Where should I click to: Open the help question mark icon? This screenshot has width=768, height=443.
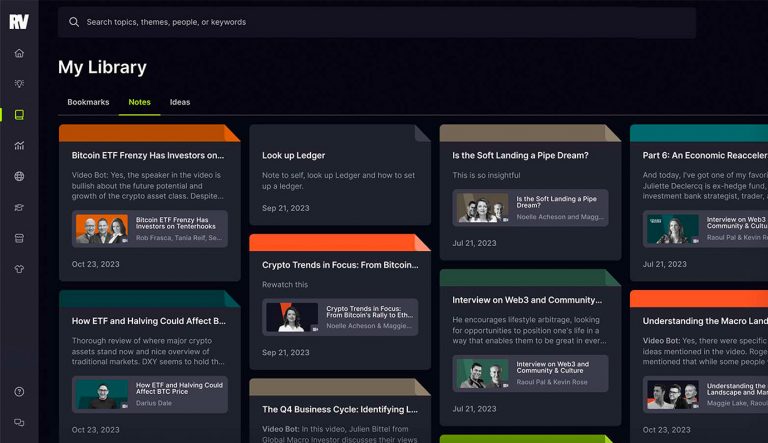pos(19,392)
